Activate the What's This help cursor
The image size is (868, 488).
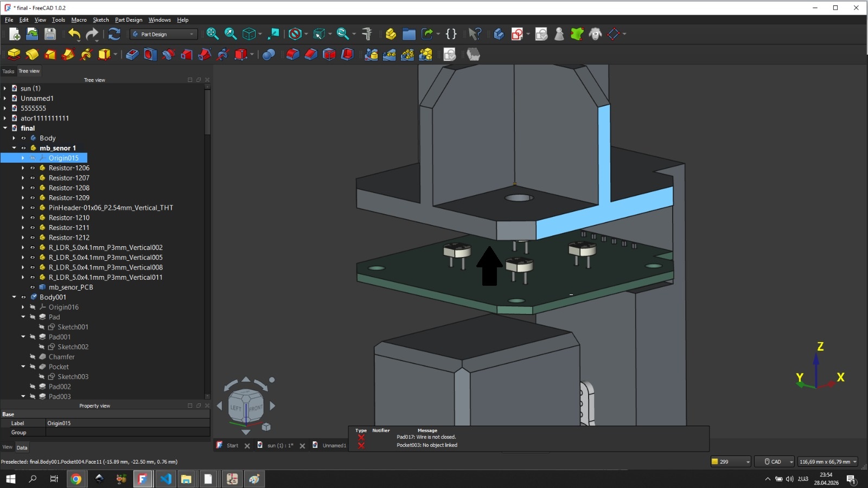point(475,34)
